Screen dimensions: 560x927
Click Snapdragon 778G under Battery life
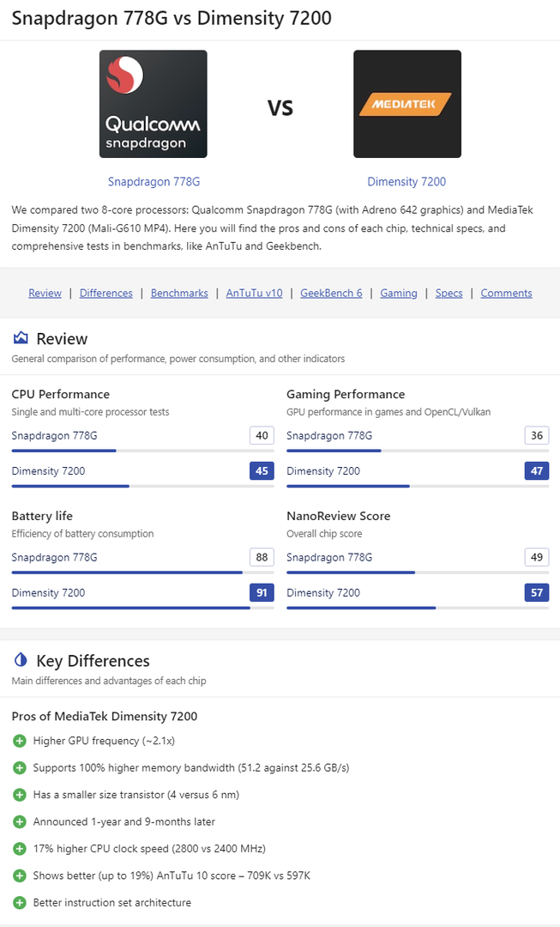54,558
